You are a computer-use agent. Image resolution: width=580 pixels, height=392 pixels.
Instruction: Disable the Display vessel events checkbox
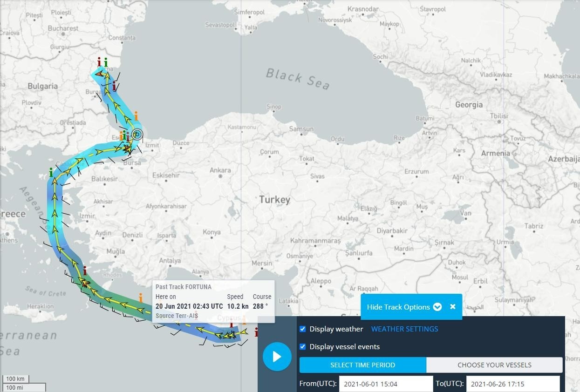[x=303, y=347]
